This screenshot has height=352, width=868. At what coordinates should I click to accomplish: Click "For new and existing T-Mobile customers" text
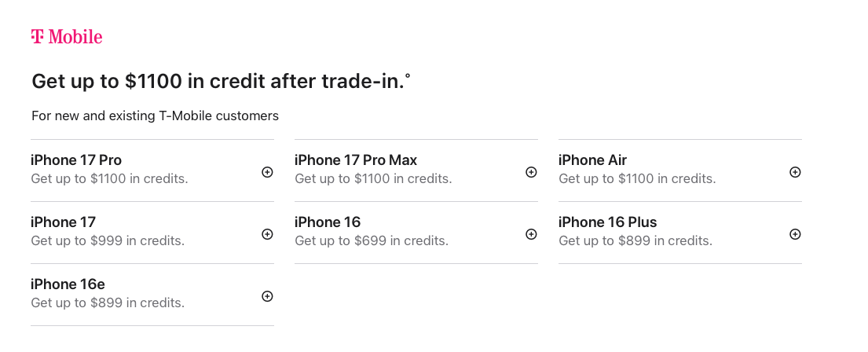pos(155,115)
